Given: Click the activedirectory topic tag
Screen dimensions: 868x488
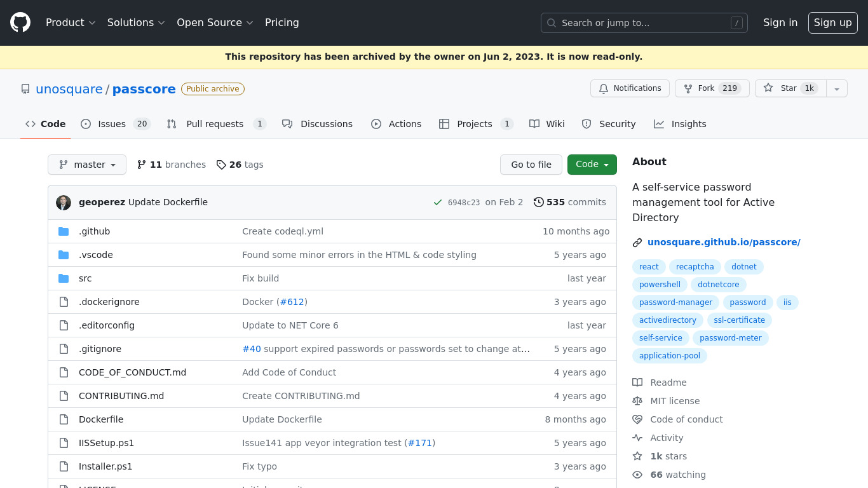Looking at the screenshot, I should point(668,320).
